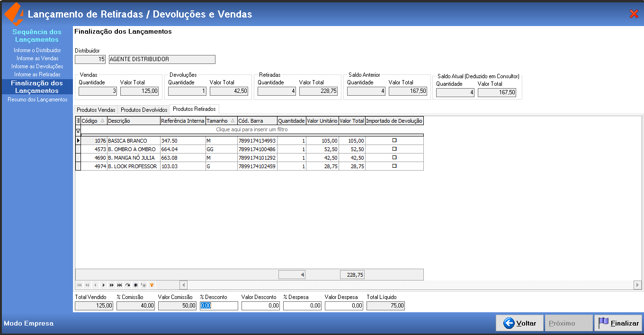Viewport: 644px width, 335px height.
Task: Go to Informe o Distribuidor step
Action: pyautogui.click(x=37, y=50)
